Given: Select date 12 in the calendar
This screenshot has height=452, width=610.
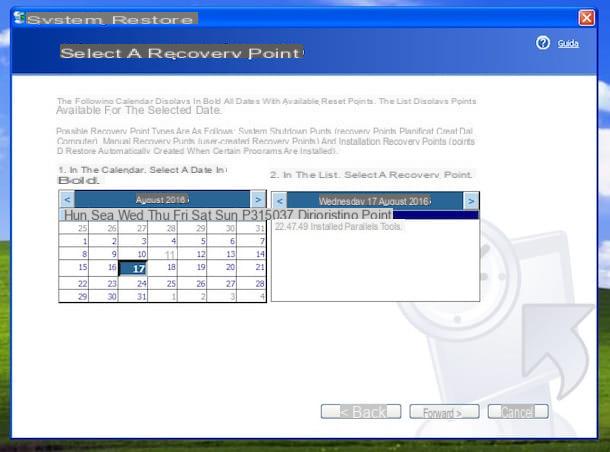Looking at the screenshot, I should (193, 254).
